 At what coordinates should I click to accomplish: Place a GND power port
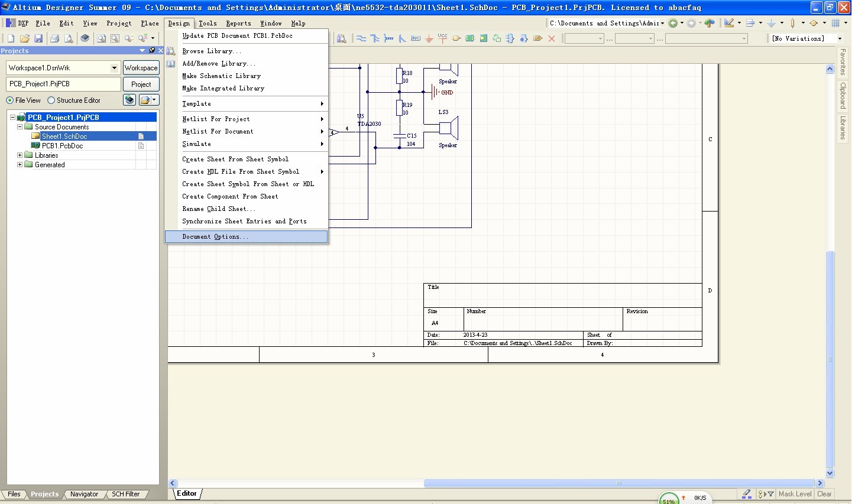(429, 38)
